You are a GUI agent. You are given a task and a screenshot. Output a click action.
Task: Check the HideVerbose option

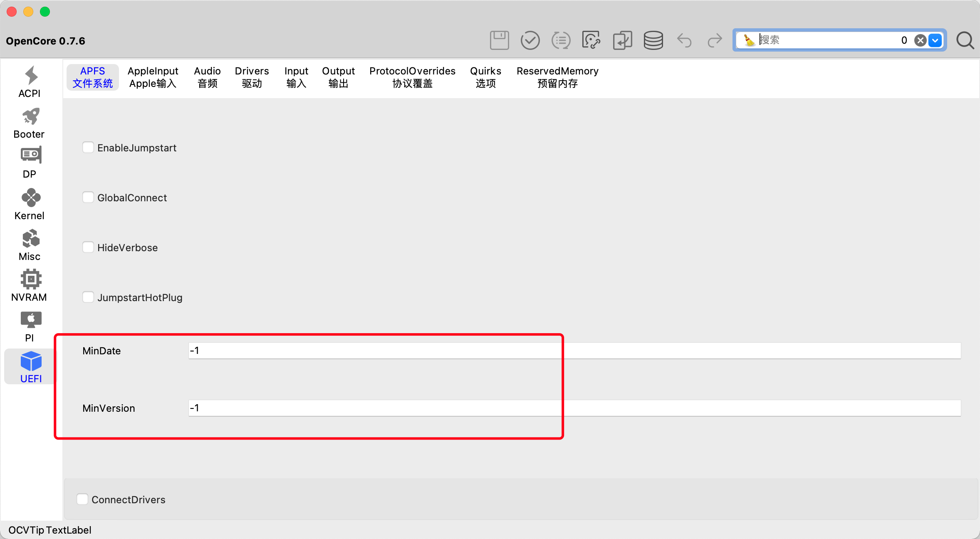click(x=88, y=247)
